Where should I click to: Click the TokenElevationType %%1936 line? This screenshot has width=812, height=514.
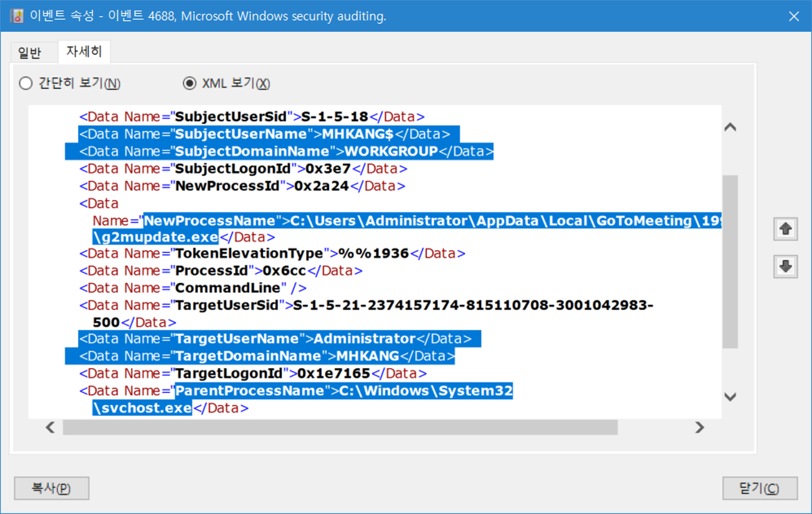click(x=272, y=253)
